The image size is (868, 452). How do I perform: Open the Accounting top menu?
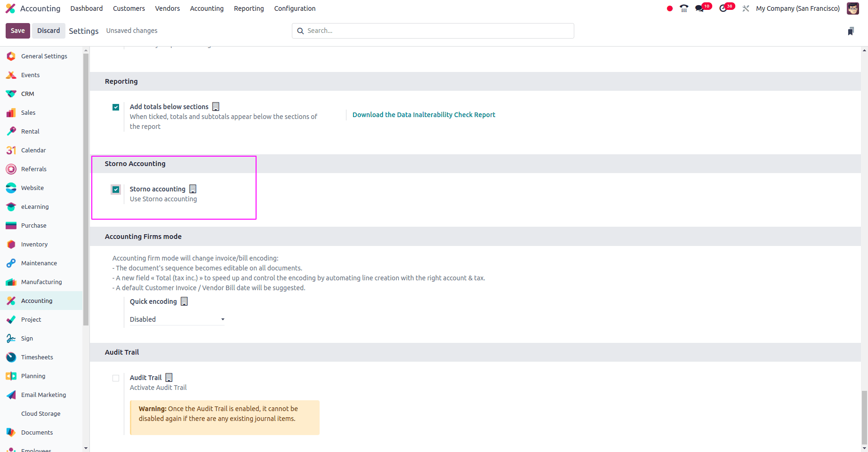[207, 8]
